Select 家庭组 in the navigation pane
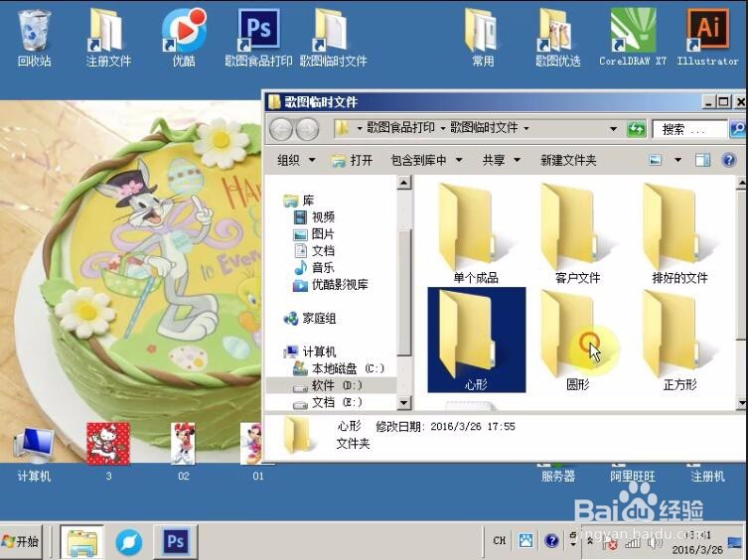Image resolution: width=748 pixels, height=560 pixels. click(x=310, y=318)
